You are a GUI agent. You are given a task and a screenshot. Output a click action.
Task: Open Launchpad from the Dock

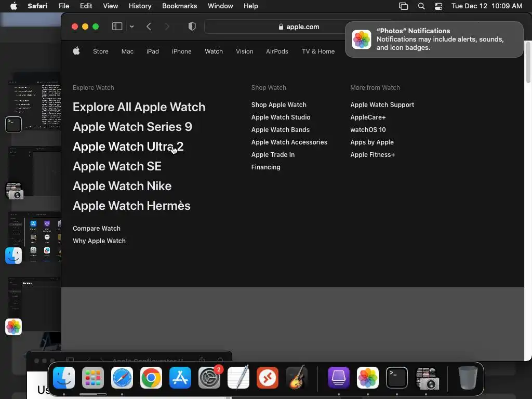pos(93,378)
